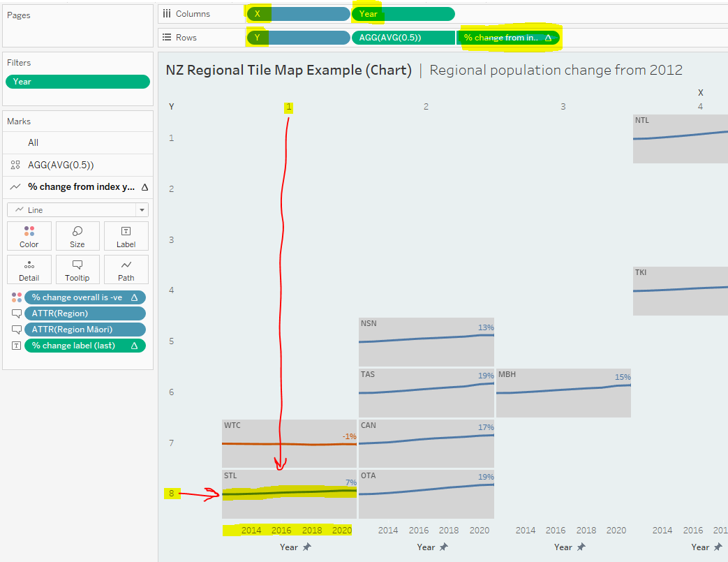The width and height of the screenshot is (728, 562).
Task: Open the Tooltip marks card button
Action: 77,269
